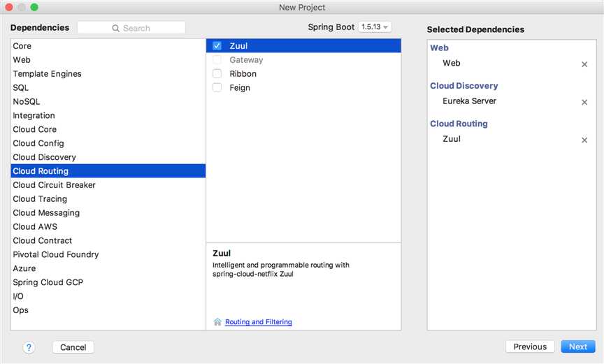Select Cloud Circuit Breaker category
This screenshot has width=604, height=364.
[x=54, y=185]
